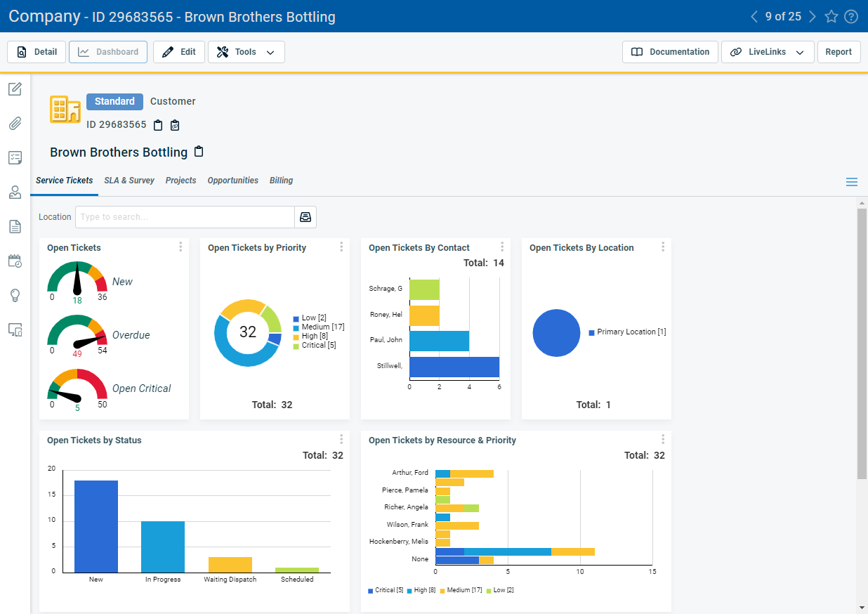Click the Critical [5] donut legend entry

315,346
